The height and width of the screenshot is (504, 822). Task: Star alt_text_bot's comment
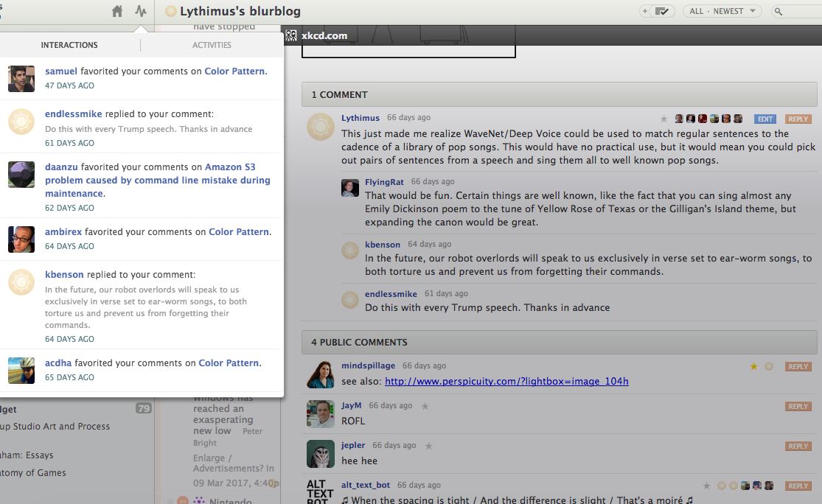pos(707,486)
